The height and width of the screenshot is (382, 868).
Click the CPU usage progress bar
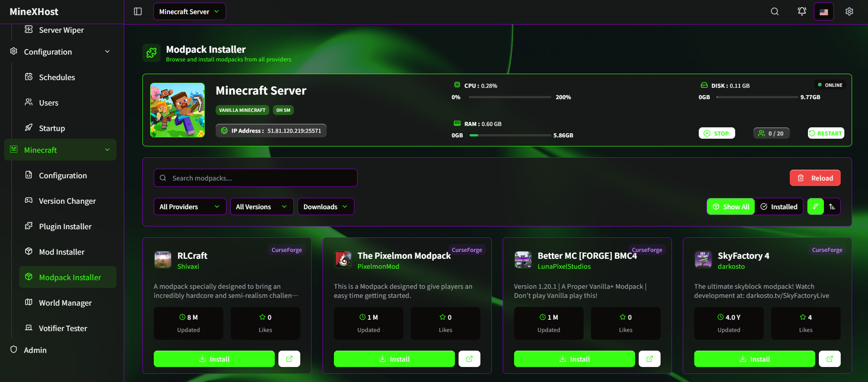click(510, 97)
